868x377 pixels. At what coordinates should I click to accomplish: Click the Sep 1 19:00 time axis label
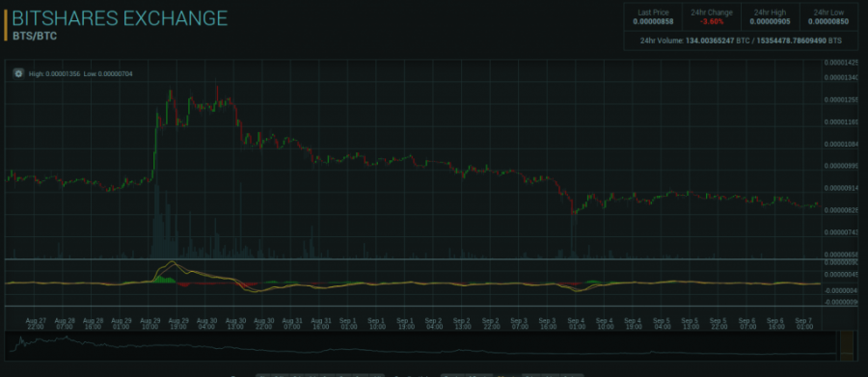point(406,323)
